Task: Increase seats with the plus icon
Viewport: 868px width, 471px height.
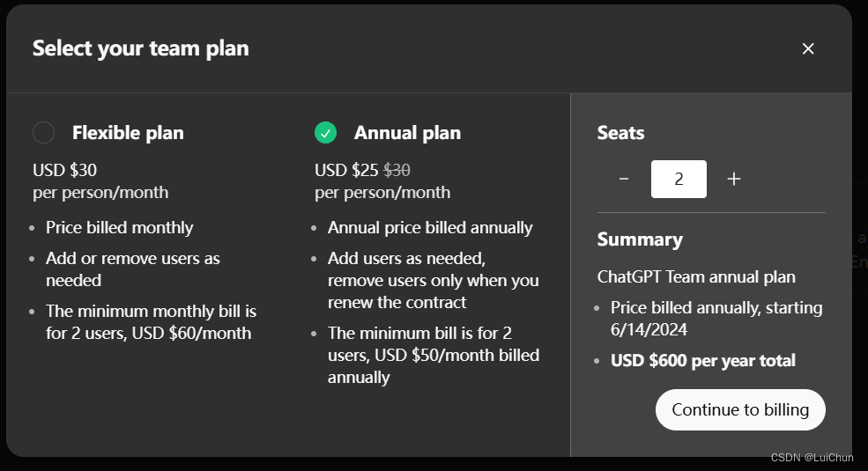Action: (x=734, y=179)
